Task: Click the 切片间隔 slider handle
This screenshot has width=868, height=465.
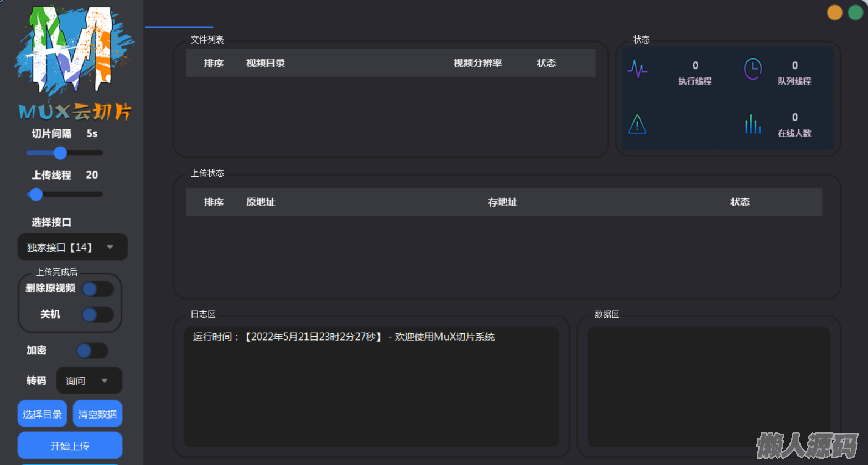Action: coord(60,153)
